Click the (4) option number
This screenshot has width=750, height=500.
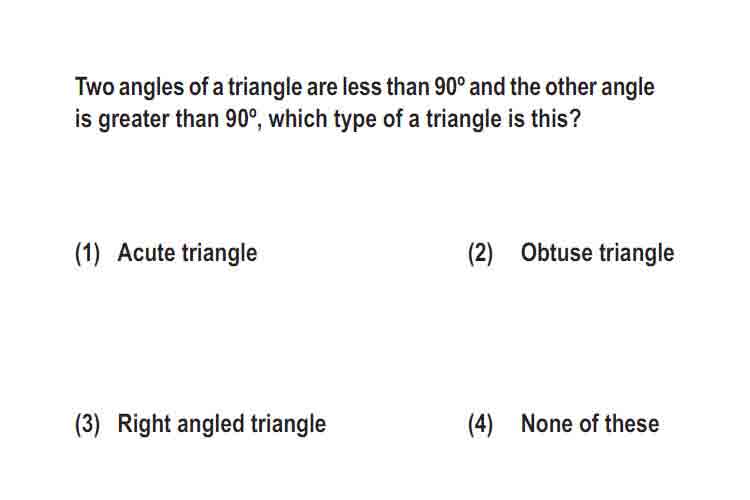(480, 425)
